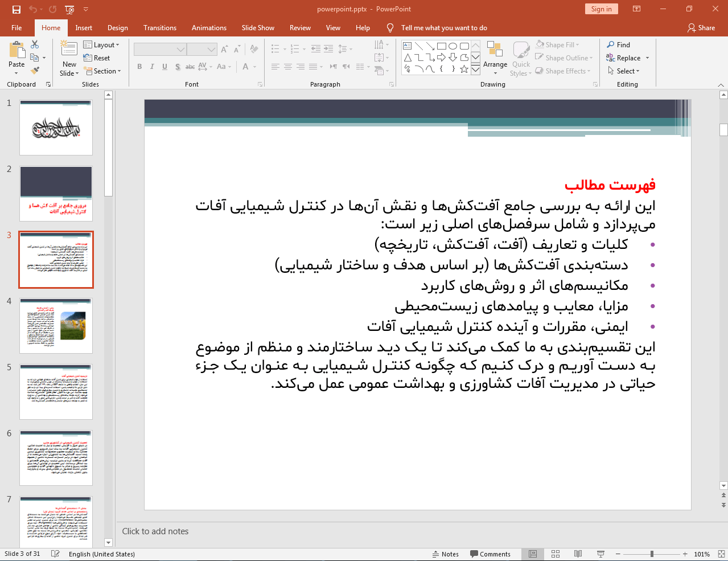This screenshot has height=561, width=728.
Task: Click the zoom in plus button
Action: (x=685, y=554)
